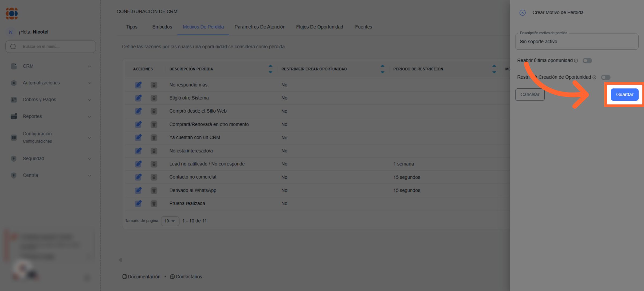Click the WhatsApp Contáctanos icon
This screenshot has height=291, width=644.
point(173,277)
